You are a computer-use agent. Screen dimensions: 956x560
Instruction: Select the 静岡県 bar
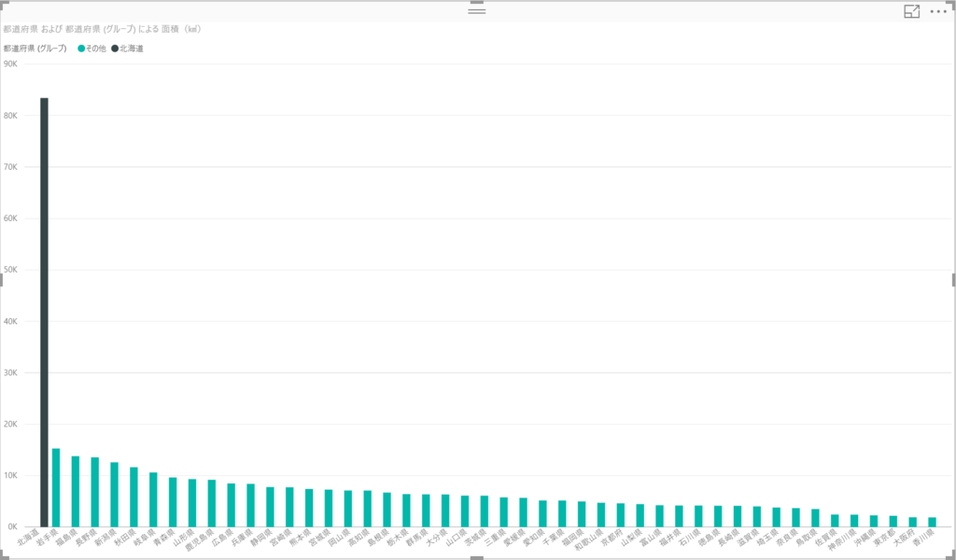pyautogui.click(x=270, y=507)
